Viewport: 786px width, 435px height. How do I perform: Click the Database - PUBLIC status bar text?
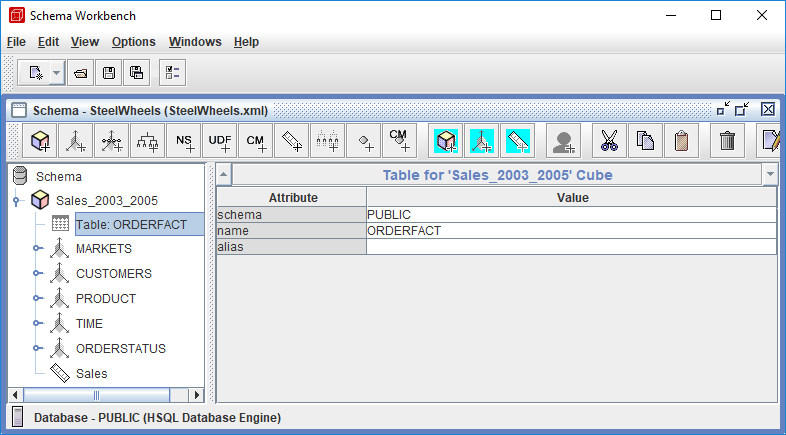click(157, 418)
